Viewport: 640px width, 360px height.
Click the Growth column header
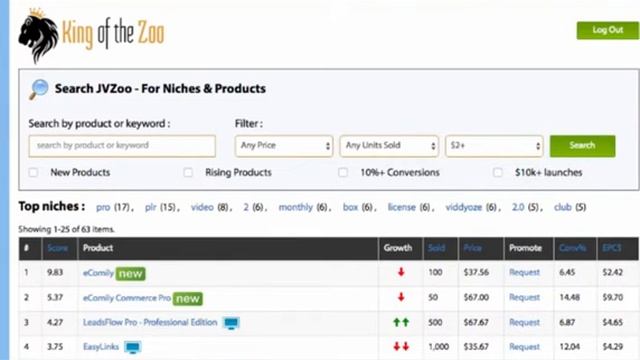(398, 248)
